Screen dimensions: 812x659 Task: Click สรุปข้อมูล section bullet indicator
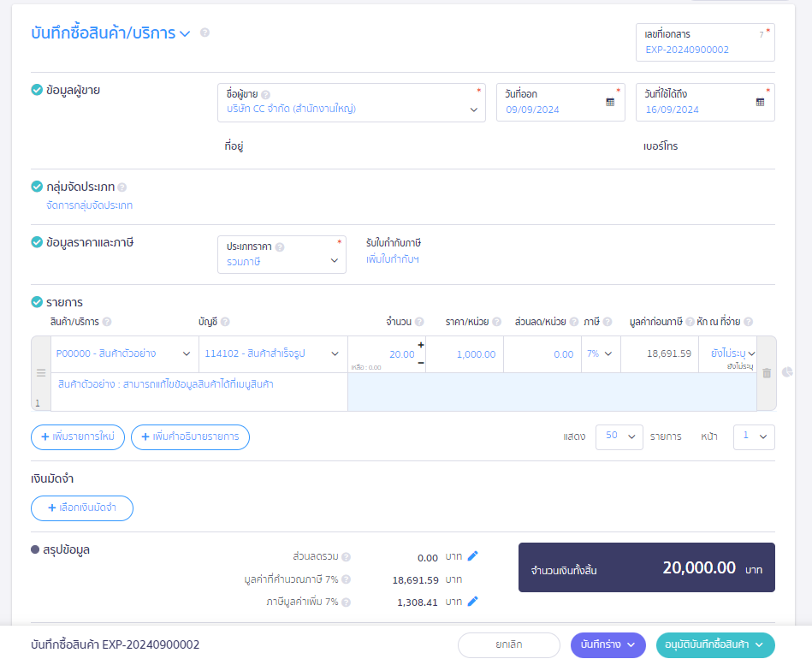pyautogui.click(x=35, y=549)
